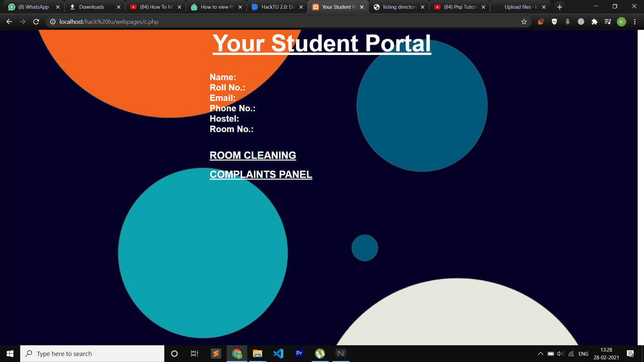Screen dimensions: 644x362
Task: Click the Name: label
Action: (223, 77)
